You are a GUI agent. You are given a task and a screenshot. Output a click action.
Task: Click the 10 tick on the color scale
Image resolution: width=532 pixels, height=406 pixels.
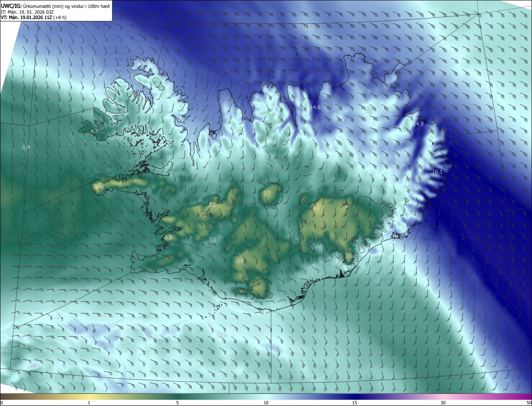pos(266,403)
